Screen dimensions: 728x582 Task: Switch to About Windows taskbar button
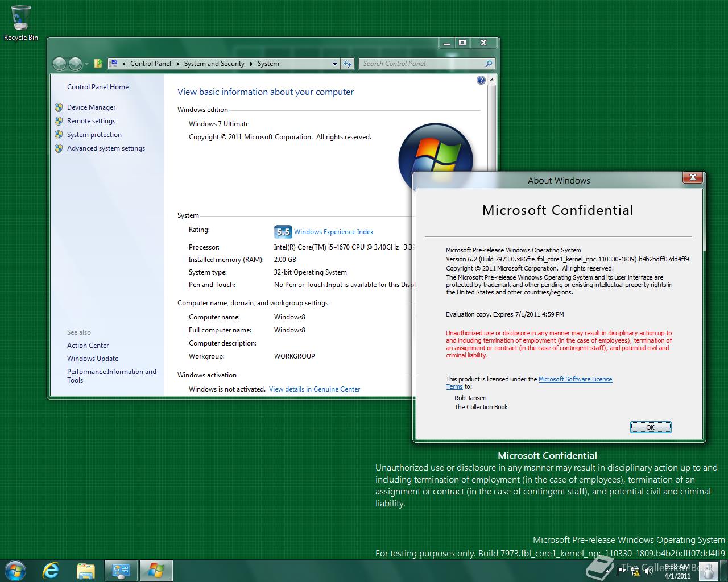[156, 571]
